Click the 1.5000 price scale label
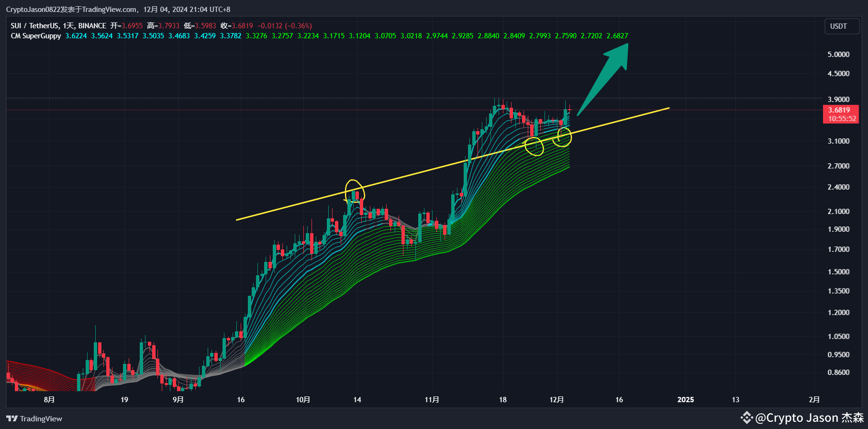 coord(838,272)
